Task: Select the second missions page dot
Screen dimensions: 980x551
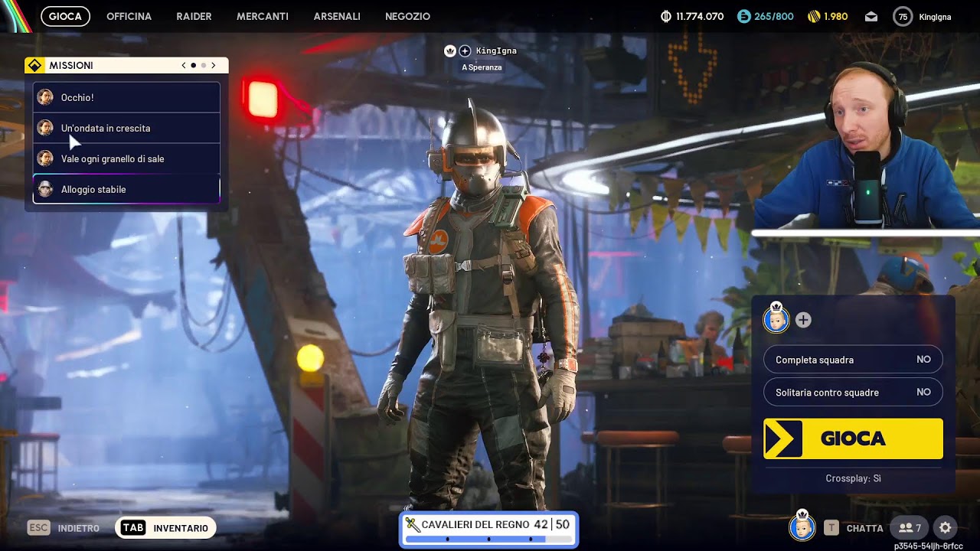Action: (x=204, y=66)
